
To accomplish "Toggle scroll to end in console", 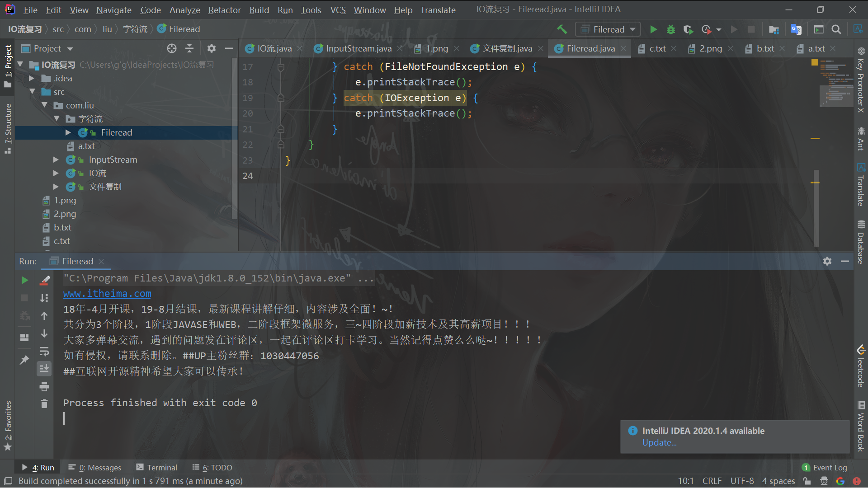I will [x=44, y=369].
